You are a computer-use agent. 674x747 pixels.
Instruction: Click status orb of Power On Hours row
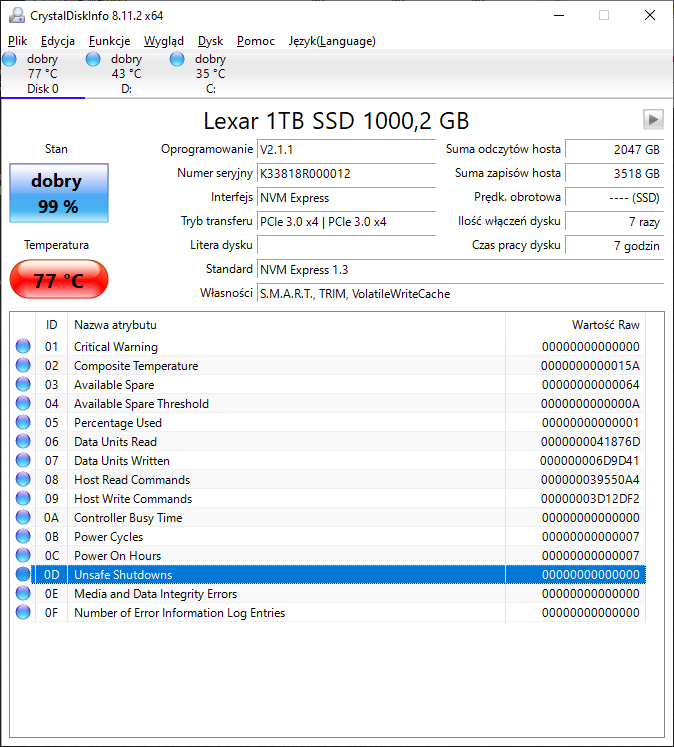tap(23, 555)
